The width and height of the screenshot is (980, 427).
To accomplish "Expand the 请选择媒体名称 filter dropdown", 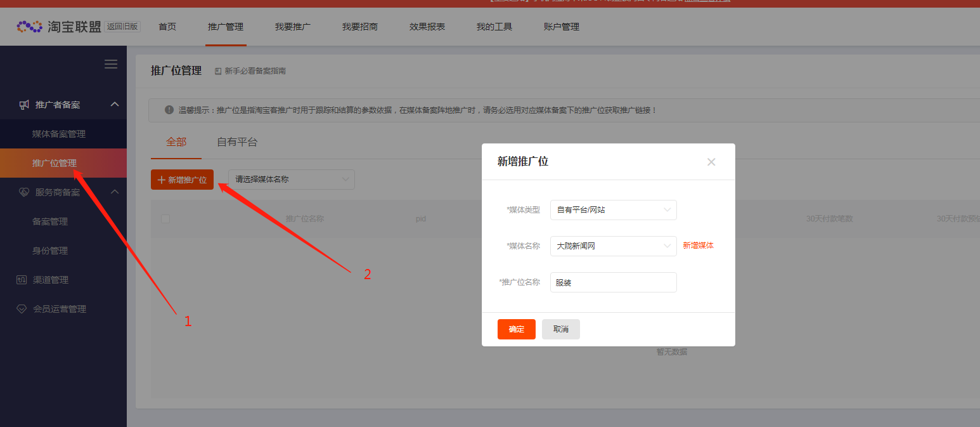I will tap(291, 180).
